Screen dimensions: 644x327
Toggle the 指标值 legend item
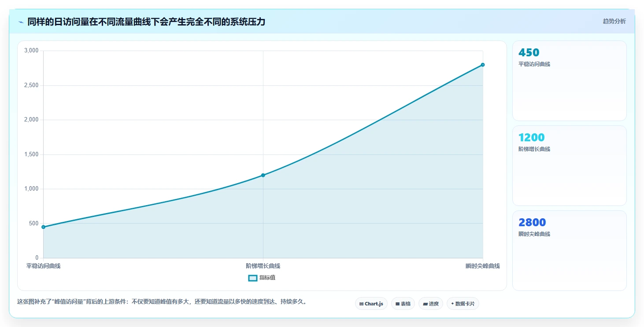pos(262,278)
